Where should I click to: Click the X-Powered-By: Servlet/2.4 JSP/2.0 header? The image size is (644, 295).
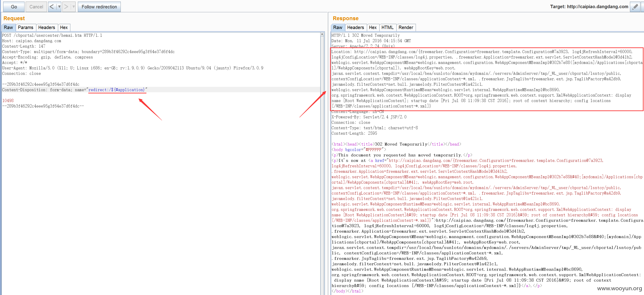pos(369,117)
